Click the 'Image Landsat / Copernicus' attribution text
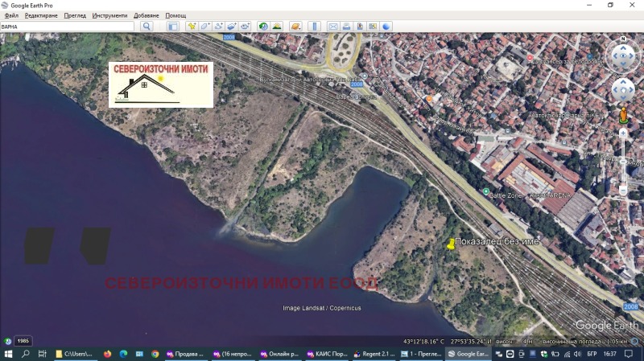This screenshot has width=644, height=361. [321, 308]
